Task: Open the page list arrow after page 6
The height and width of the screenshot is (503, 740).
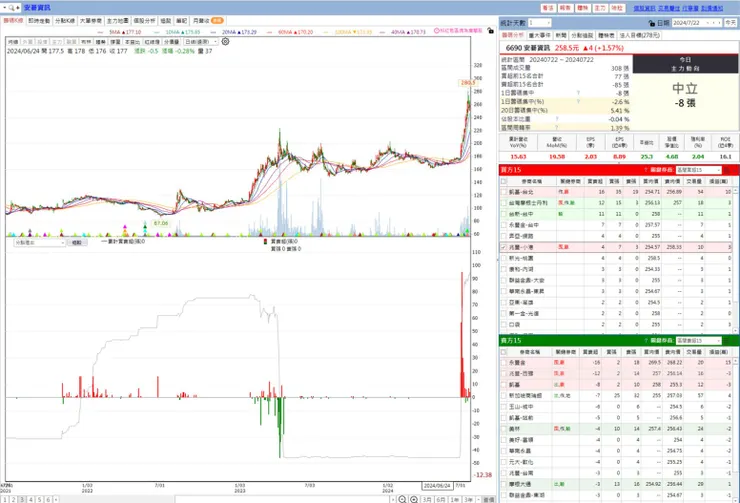Action: click(x=56, y=499)
